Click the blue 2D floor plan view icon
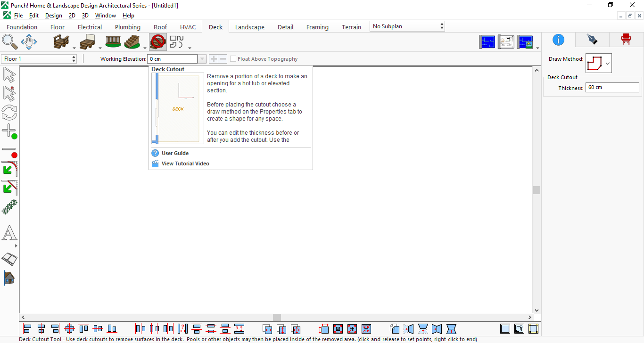This screenshot has height=343, width=644. pos(487,42)
